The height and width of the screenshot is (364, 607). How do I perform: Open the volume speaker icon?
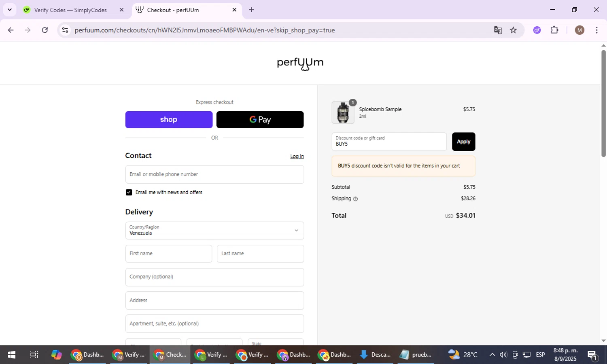pos(503,355)
